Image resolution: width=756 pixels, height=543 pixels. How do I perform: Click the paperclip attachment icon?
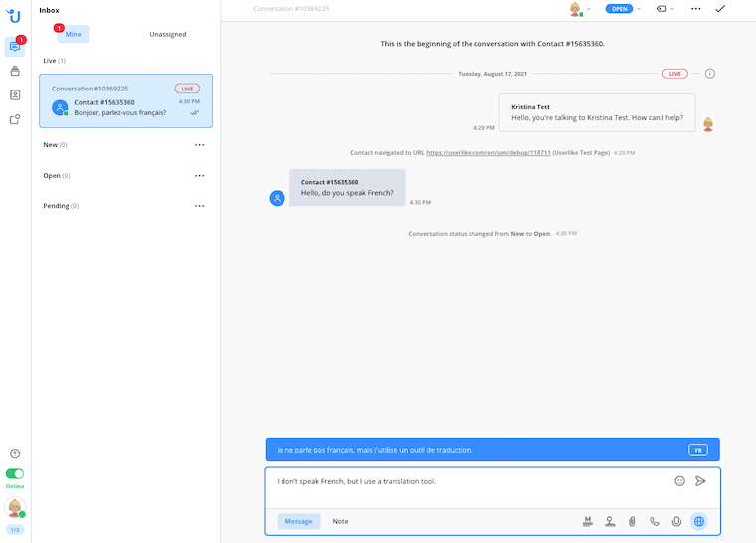632,521
